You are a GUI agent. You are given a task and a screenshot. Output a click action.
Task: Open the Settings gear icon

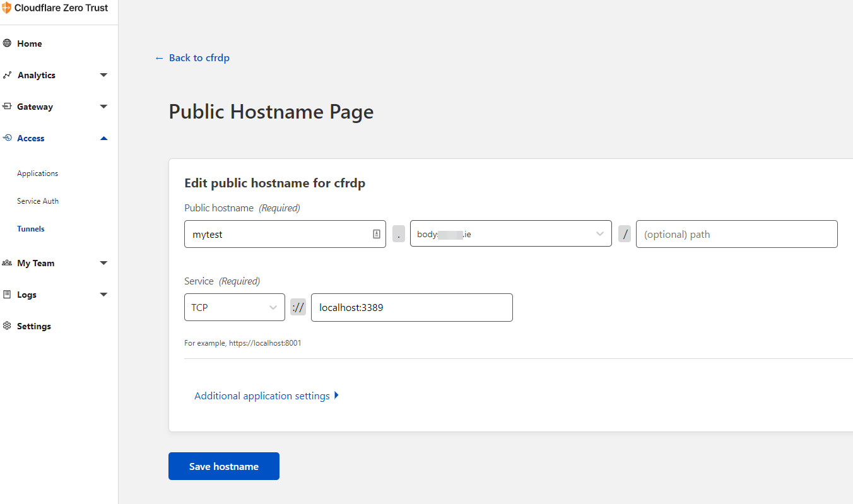tap(8, 326)
